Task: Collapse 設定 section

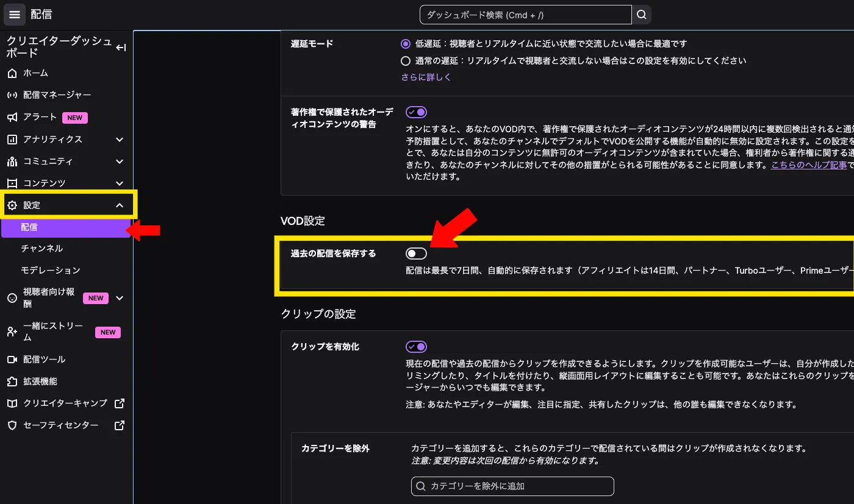Action: (x=120, y=205)
